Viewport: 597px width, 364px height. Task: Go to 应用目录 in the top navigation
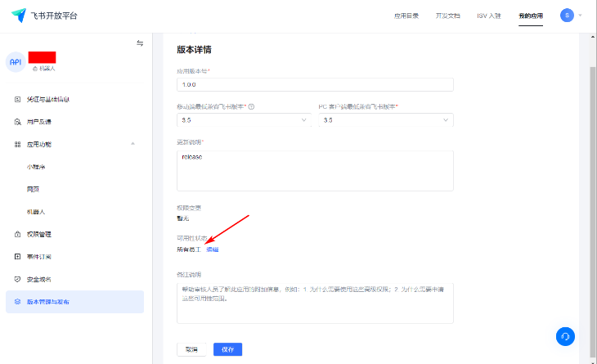pyautogui.click(x=406, y=16)
